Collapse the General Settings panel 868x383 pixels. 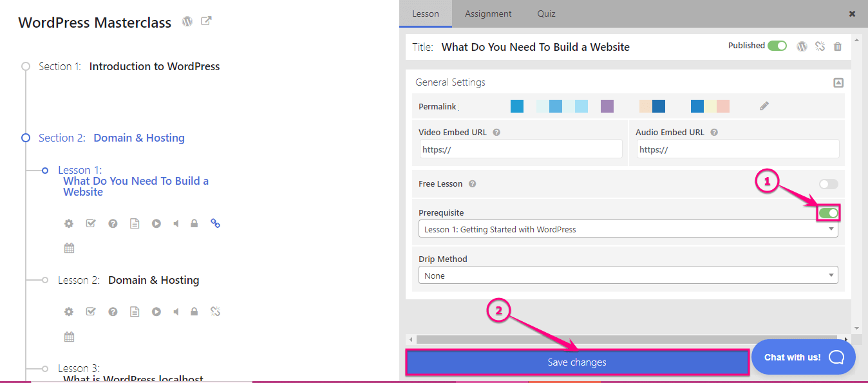[838, 82]
